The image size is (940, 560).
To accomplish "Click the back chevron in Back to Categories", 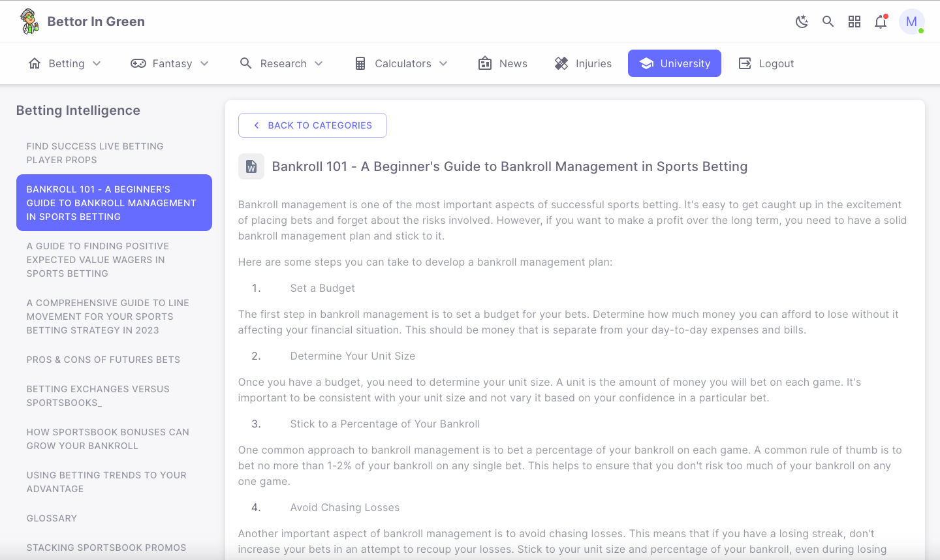I will coord(257,125).
